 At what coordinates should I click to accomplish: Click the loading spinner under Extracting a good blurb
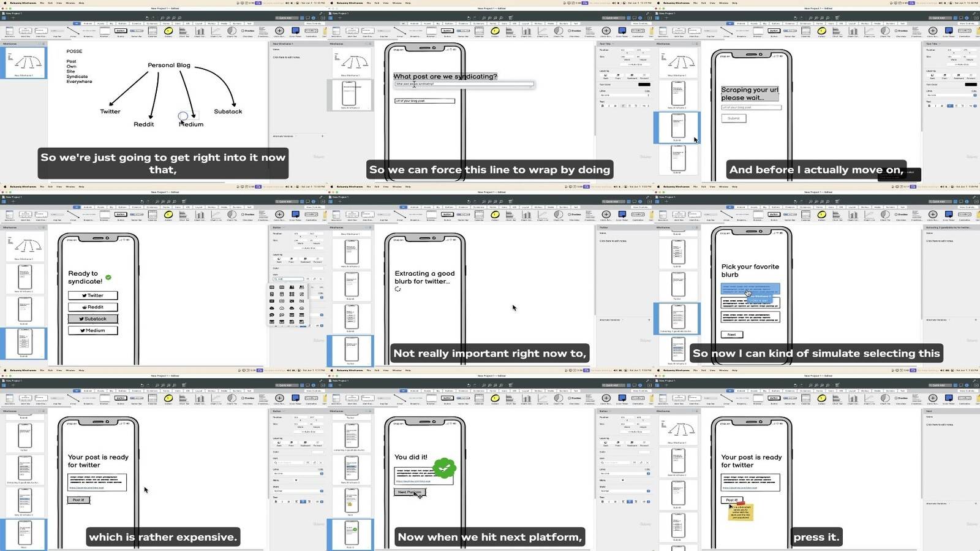click(398, 289)
